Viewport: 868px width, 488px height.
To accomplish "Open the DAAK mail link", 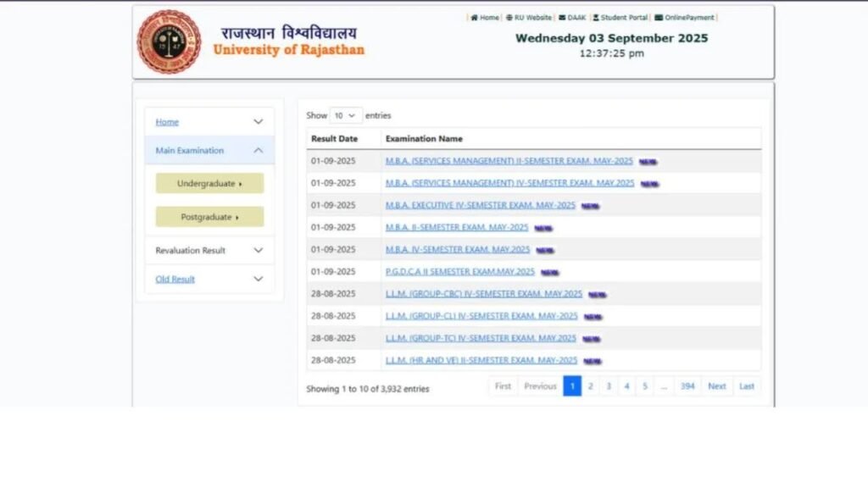I will 572,18.
